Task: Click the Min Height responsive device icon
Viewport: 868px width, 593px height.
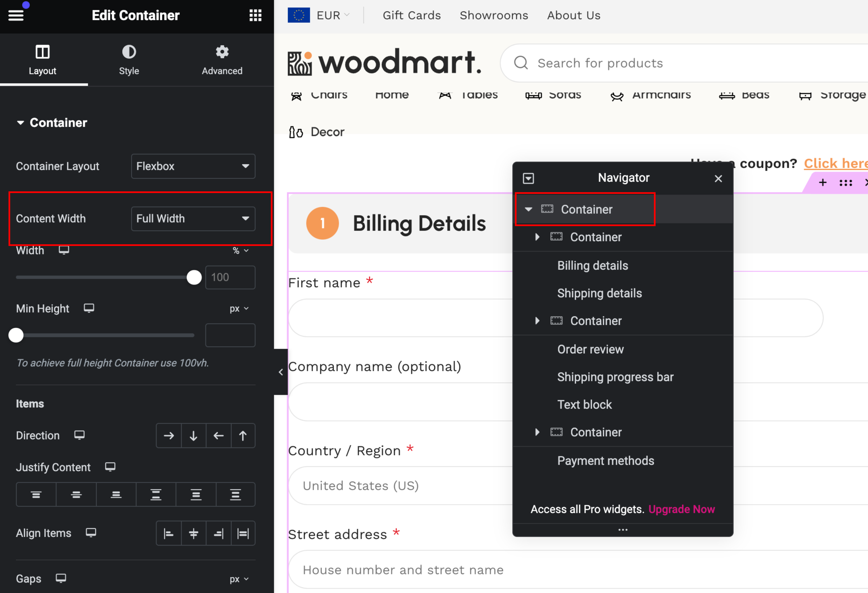Action: [x=89, y=308]
